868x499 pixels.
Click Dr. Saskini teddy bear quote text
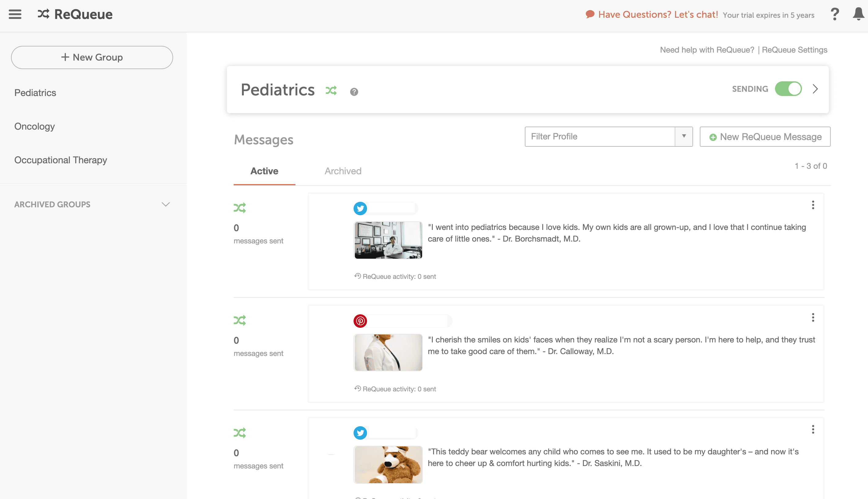pyautogui.click(x=613, y=457)
